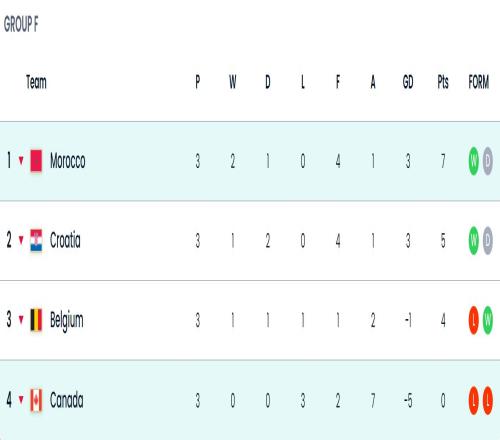The image size is (500, 440).
Task: Open the Morocco team link
Action: click(68, 161)
